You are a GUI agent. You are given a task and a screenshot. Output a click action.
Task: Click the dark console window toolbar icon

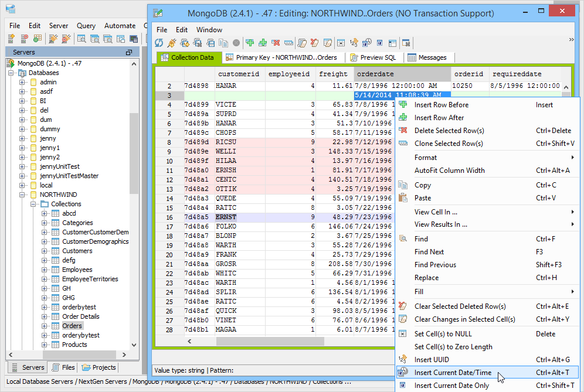(134, 39)
